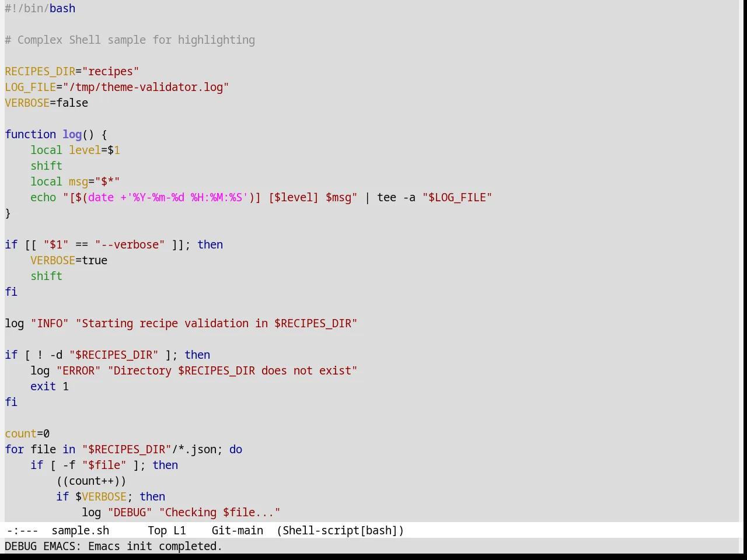Image resolution: width=747 pixels, height=560 pixels.
Task: Click the sample.sh buffer name in mode line
Action: [81, 530]
